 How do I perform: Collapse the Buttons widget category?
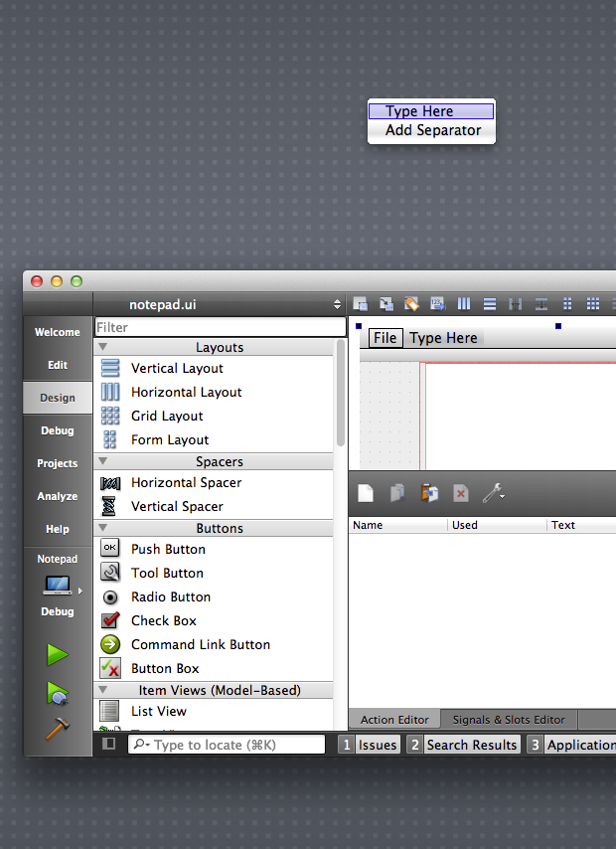coord(103,528)
